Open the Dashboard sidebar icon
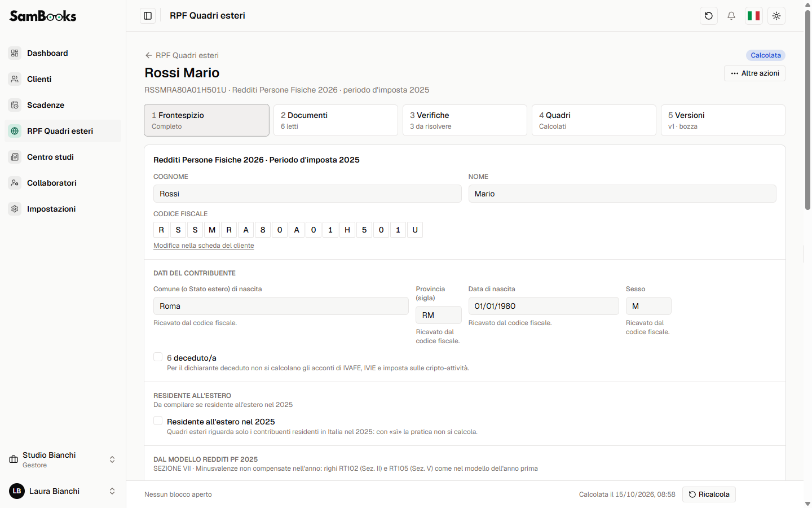This screenshot has height=508, width=812. click(x=15, y=53)
